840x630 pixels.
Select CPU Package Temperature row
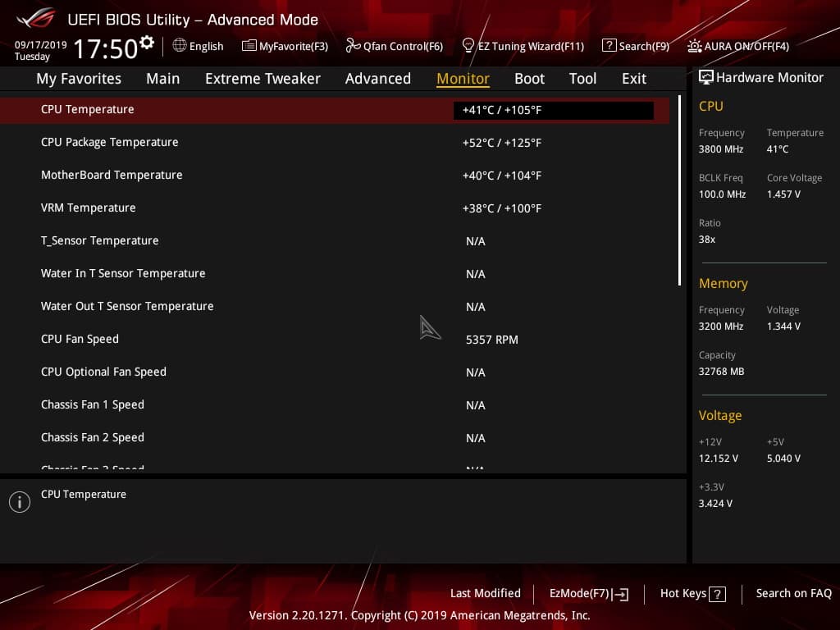[x=335, y=143]
